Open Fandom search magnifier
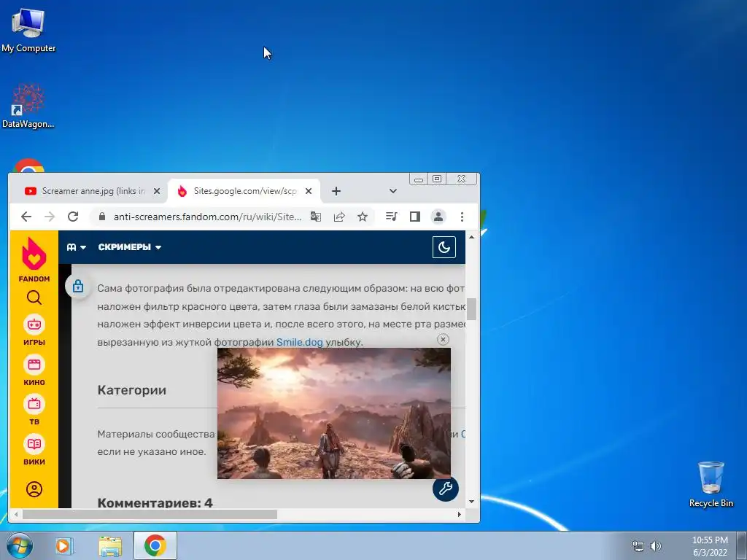The width and height of the screenshot is (747, 560). [x=34, y=297]
